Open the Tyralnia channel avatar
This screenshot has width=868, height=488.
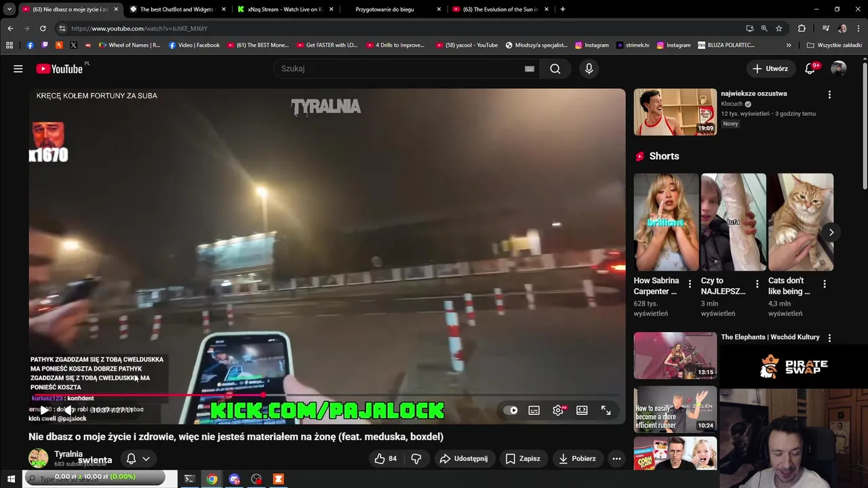39,459
